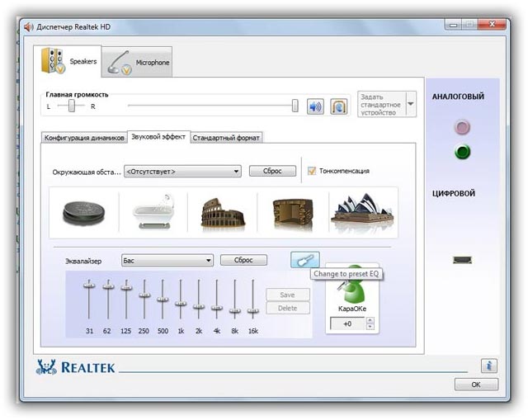Click the 31 Hz equalizer slider
Viewport: 528px width, 420px height.
point(89,286)
